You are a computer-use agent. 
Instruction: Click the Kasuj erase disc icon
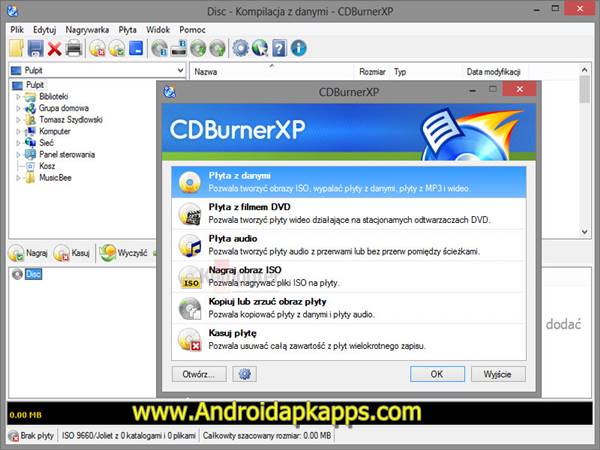tap(62, 253)
